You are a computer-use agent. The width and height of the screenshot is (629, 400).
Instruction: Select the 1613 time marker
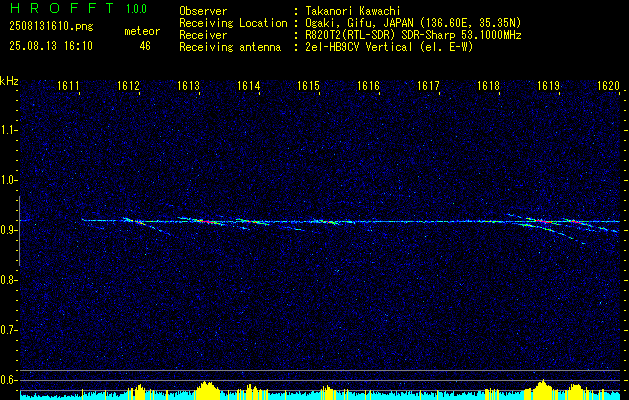click(188, 86)
